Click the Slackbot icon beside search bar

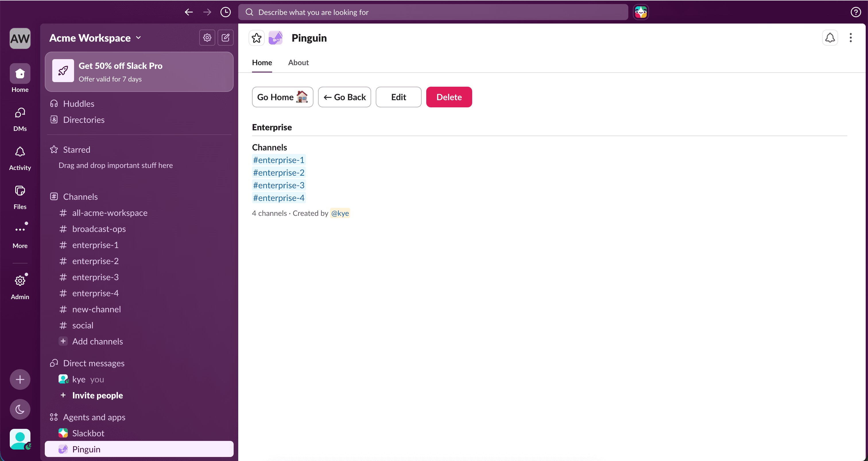641,12
